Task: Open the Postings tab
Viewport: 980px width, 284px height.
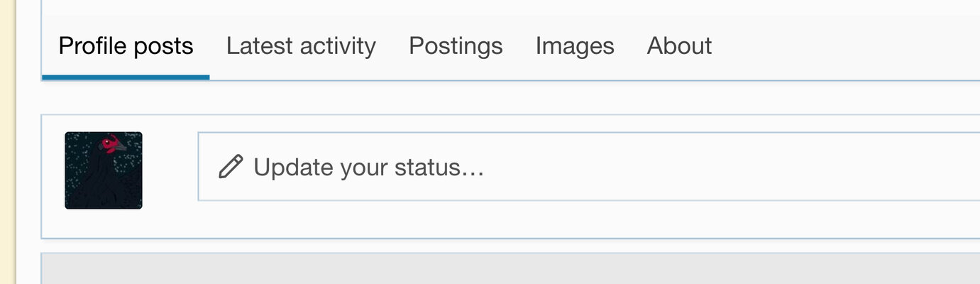Action: coord(456,46)
